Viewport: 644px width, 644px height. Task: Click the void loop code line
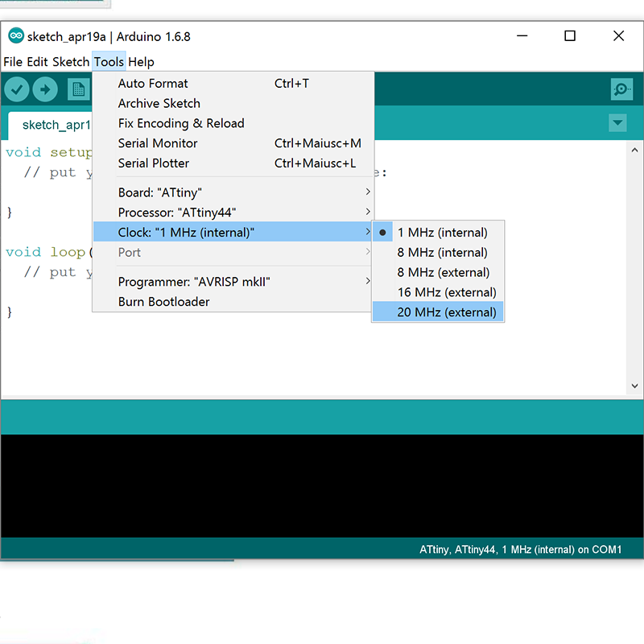tap(49, 252)
